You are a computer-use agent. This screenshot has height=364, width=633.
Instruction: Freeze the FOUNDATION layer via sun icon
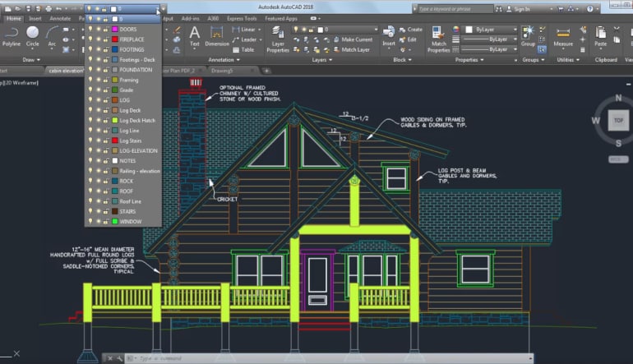[x=98, y=70]
